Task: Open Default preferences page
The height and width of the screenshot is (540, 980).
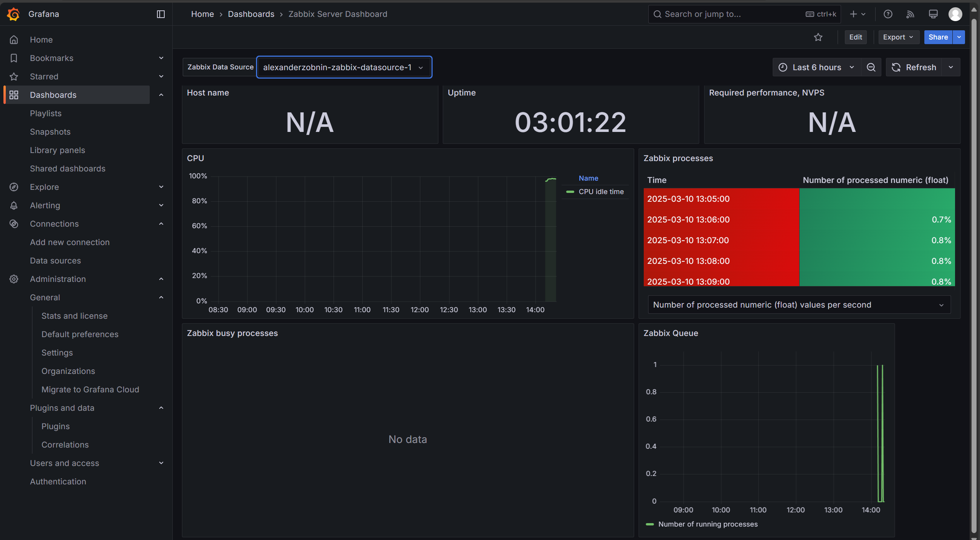Action: coord(80,334)
